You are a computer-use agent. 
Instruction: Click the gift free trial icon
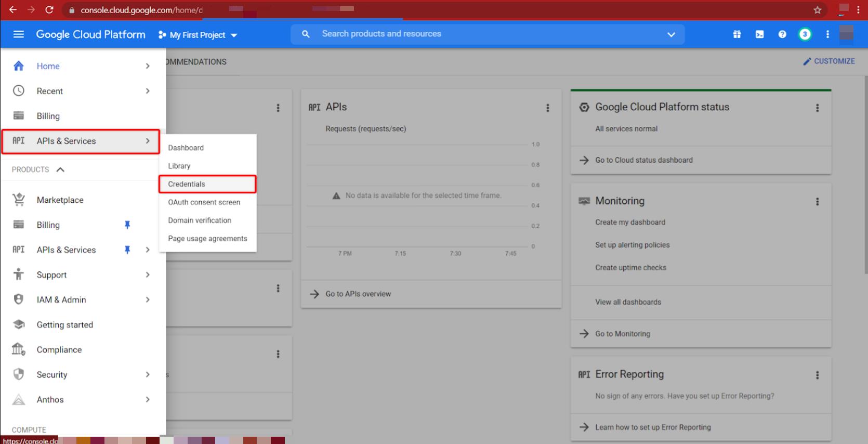click(x=737, y=34)
